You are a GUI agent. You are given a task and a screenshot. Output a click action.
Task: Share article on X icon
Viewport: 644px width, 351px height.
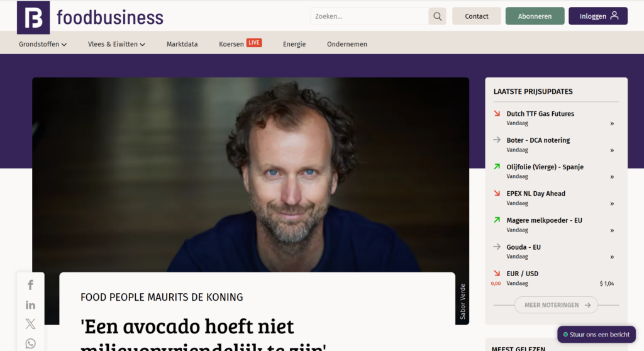tap(30, 324)
